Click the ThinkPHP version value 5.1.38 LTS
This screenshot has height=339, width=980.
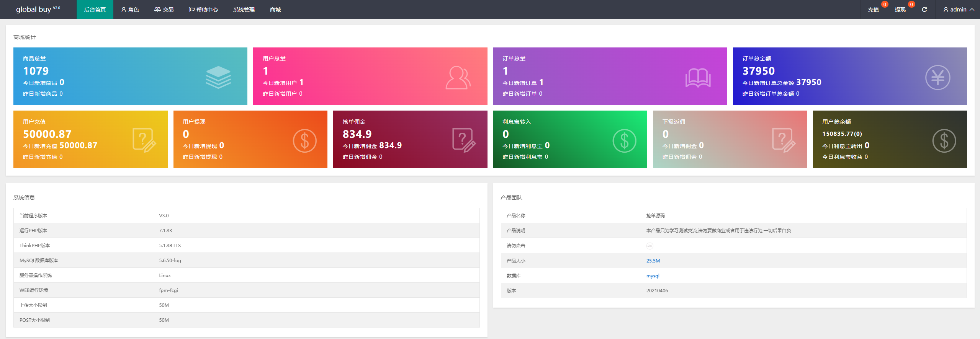point(170,246)
